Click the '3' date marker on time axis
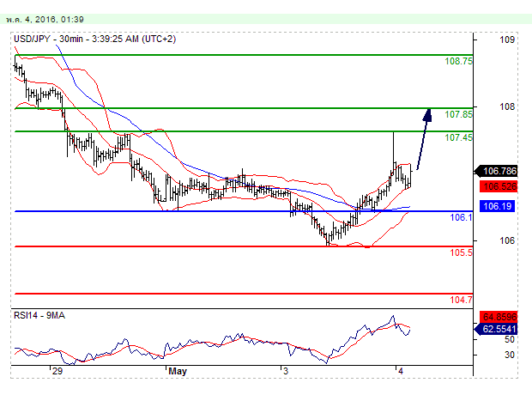This screenshot has height=401, width=532. [286, 371]
